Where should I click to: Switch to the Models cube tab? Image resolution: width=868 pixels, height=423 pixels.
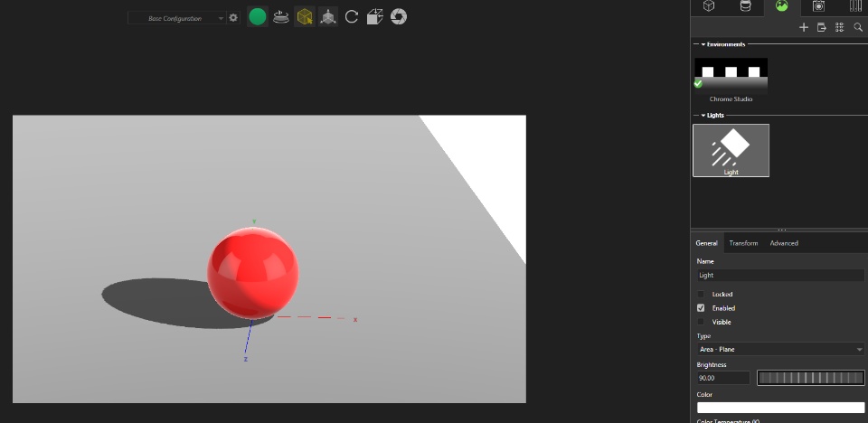[709, 6]
